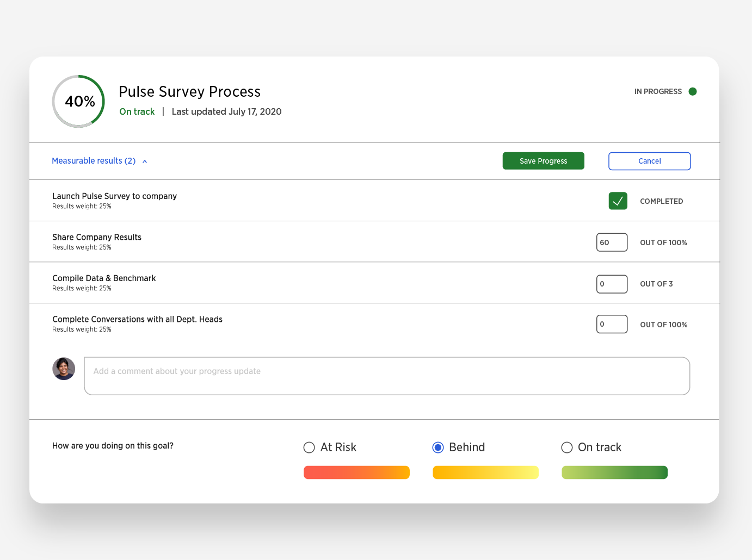The image size is (752, 560).
Task: Collapse the Measurable results (2) section
Action: tap(100, 161)
